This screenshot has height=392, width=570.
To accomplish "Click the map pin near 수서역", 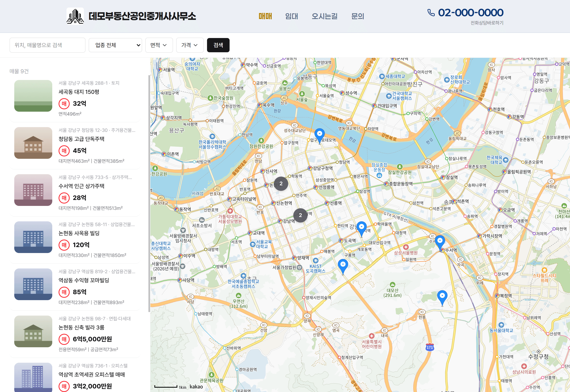I will [440, 243].
